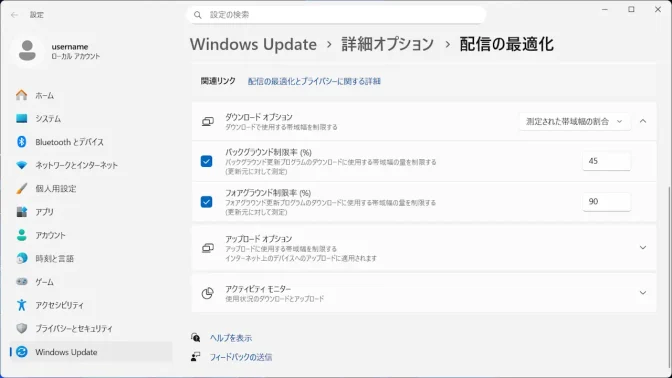Select アプリ in the sidebar

click(x=91, y=212)
